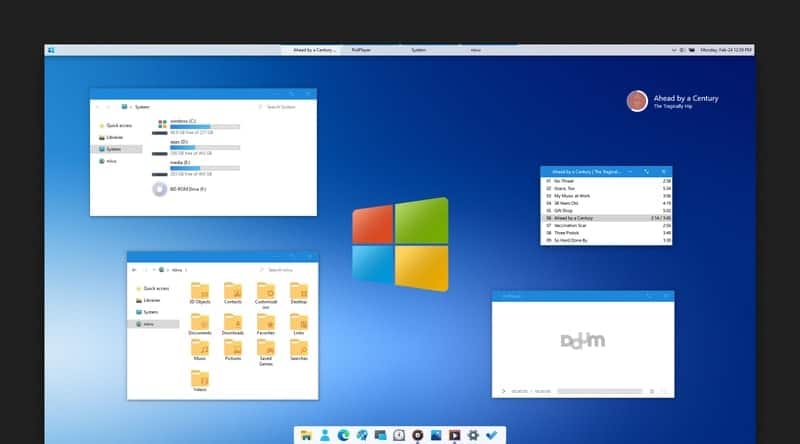Click play button in the player window
Image resolution: width=800 pixels, height=444 pixels.
tap(503, 391)
